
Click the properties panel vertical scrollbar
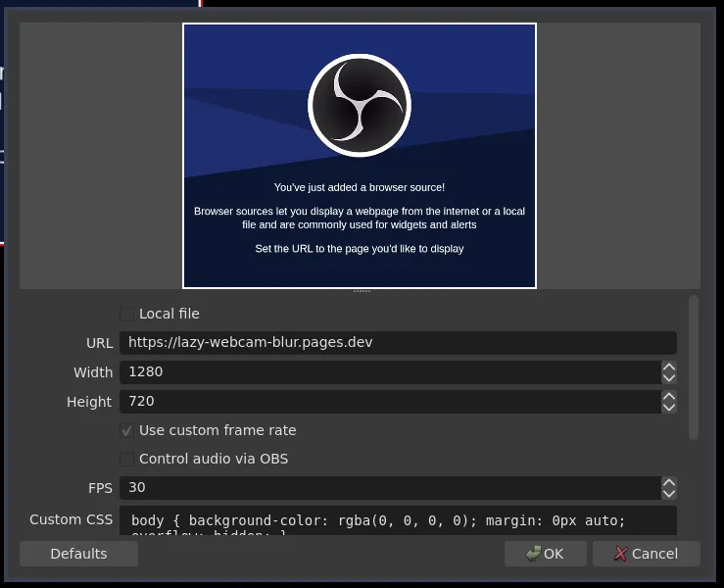(693, 367)
